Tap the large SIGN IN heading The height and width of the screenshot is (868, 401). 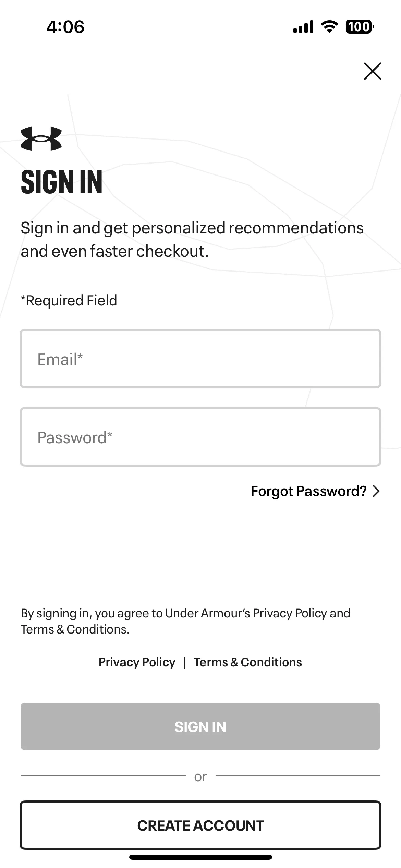click(x=62, y=182)
